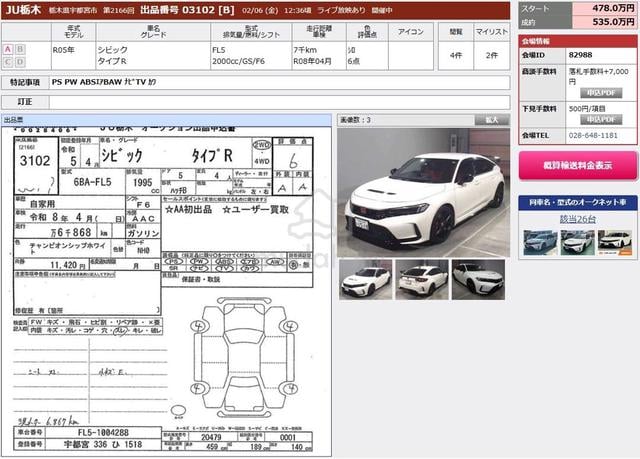
Task: Click the スタート price 478.0万円
Action: tap(613, 8)
